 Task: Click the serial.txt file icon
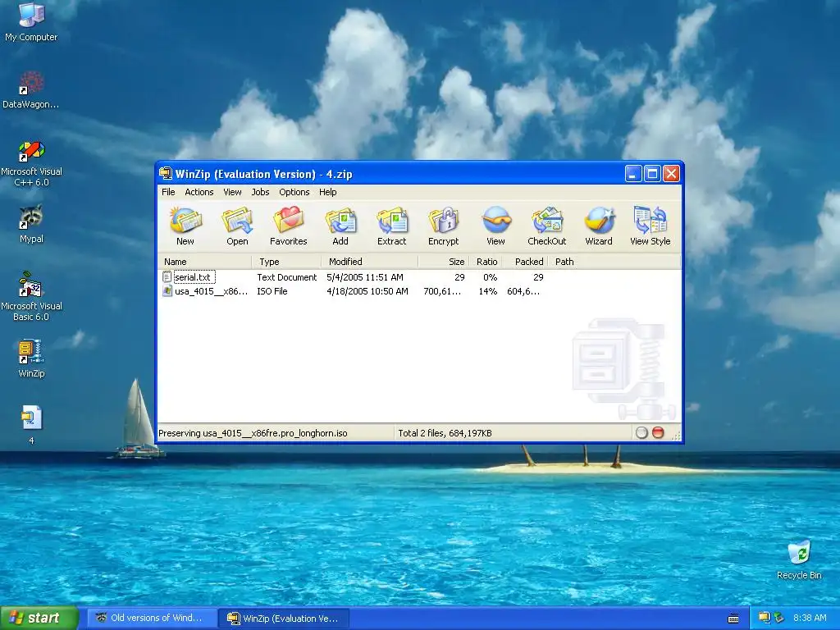coord(167,277)
